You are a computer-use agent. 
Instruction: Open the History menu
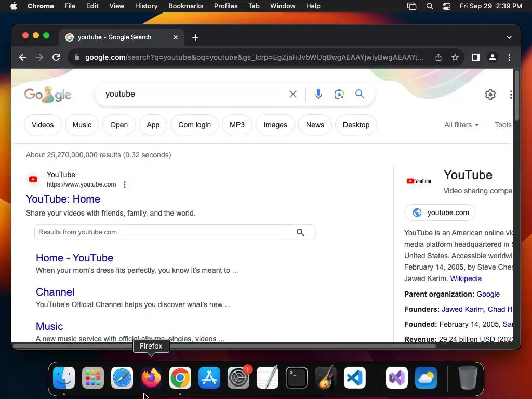point(146,6)
